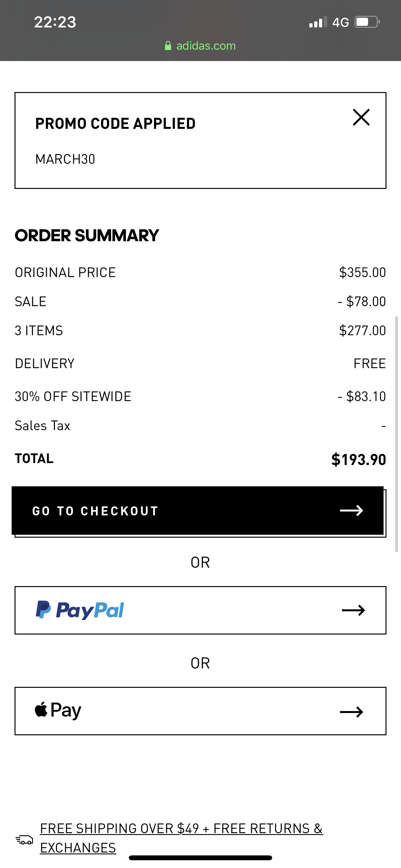Tap the status bar clock showing 22:23
Screen dimensions: 401x868
point(55,22)
